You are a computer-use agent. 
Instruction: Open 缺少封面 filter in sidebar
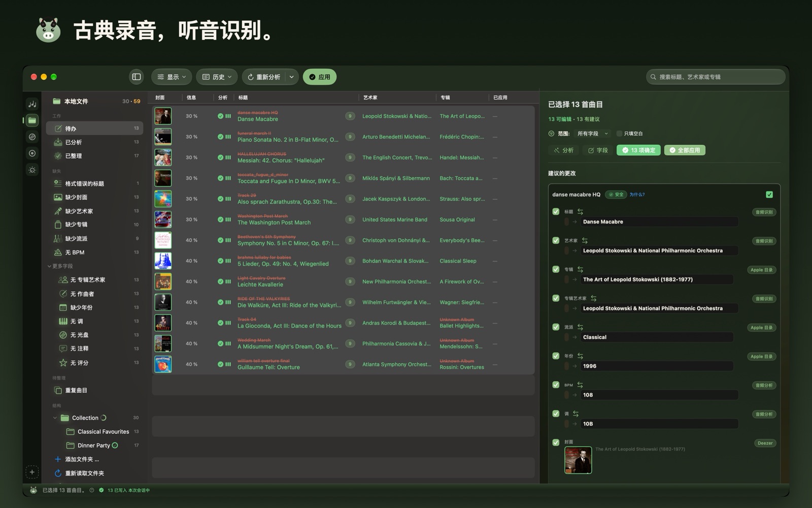(94, 197)
